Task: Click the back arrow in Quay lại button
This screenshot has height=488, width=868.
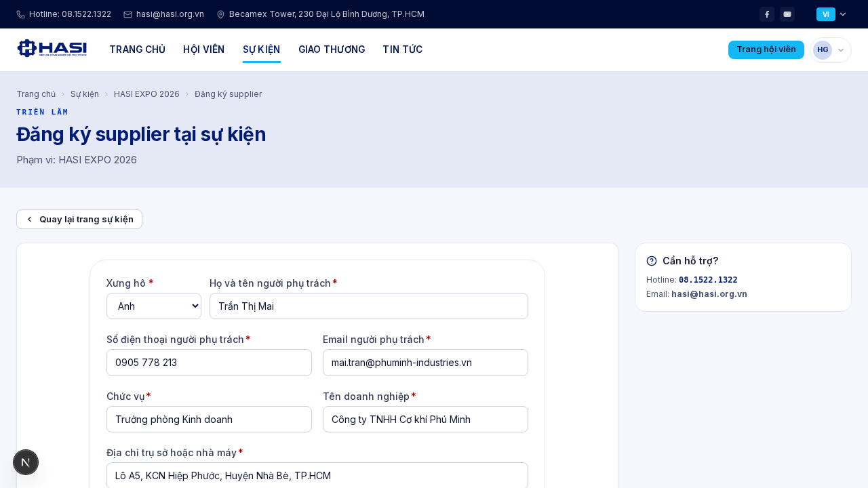Action: tap(29, 220)
